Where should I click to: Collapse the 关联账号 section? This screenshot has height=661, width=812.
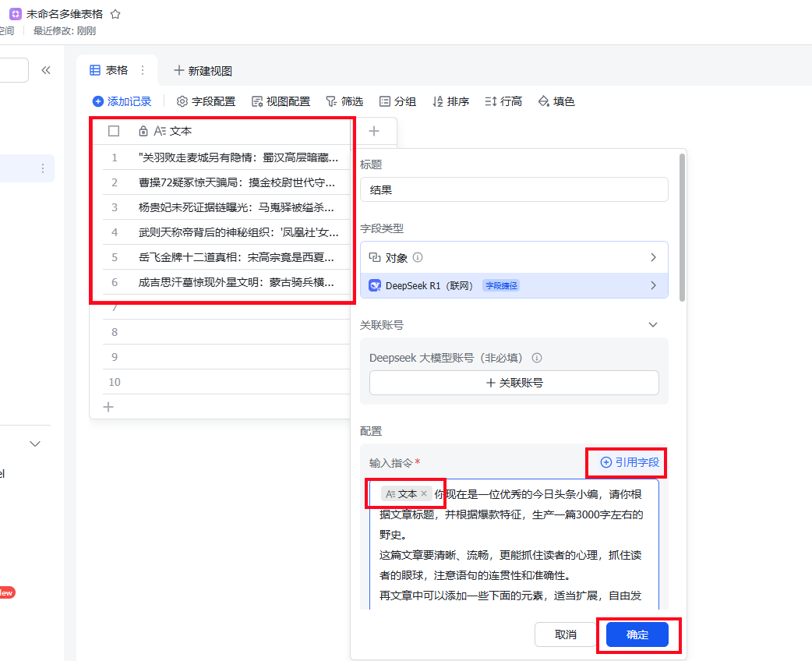coord(653,325)
